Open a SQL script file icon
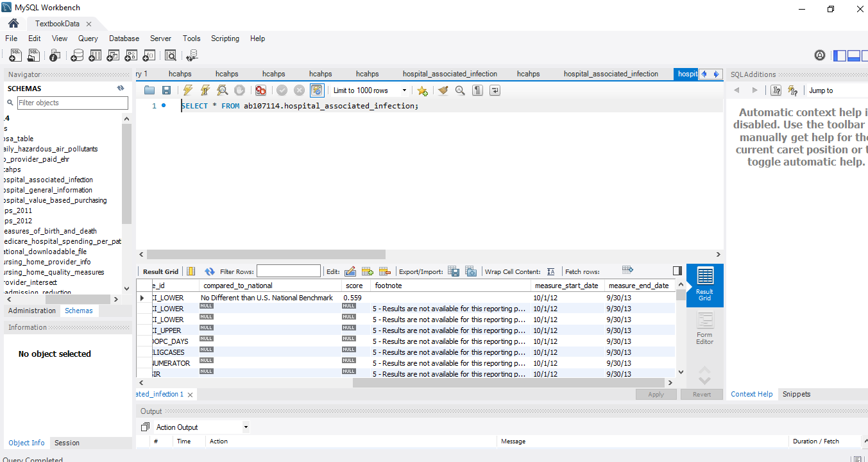The image size is (868, 462). (33, 55)
